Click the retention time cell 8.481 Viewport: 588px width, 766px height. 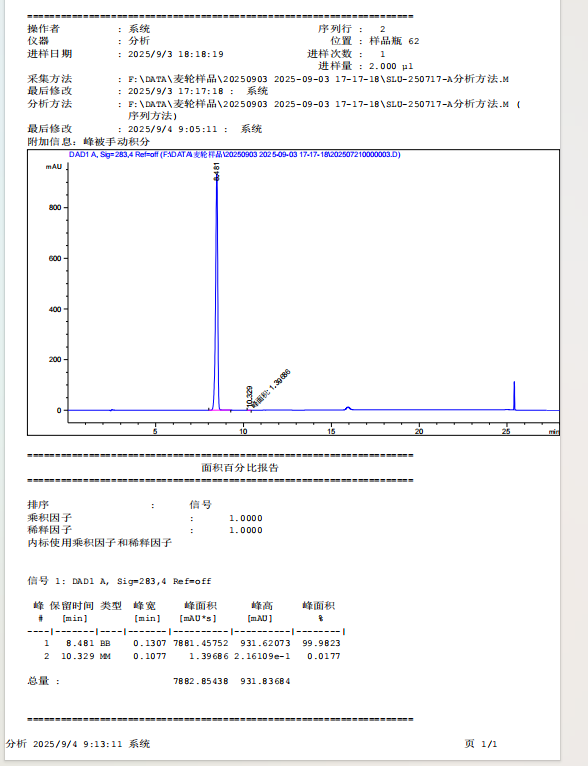(x=80, y=643)
